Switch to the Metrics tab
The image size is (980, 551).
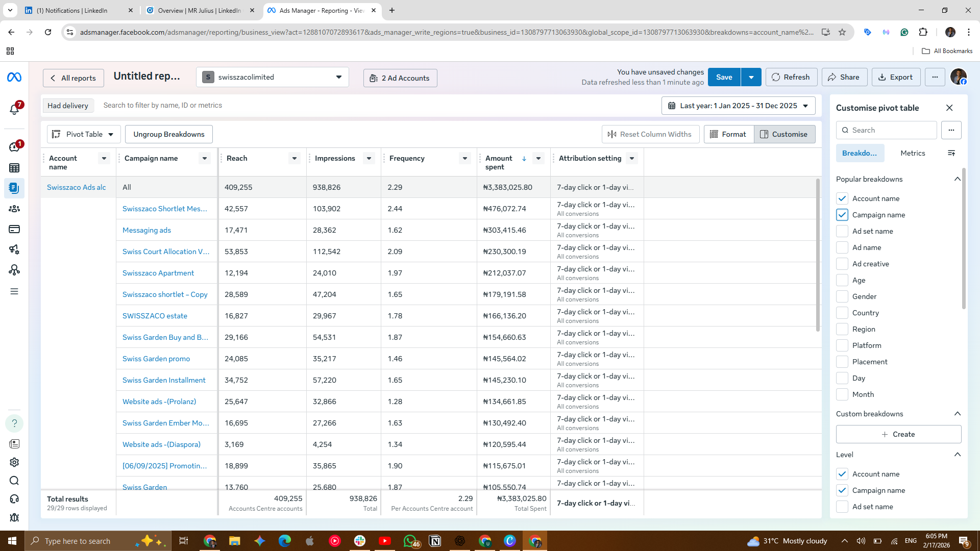(913, 153)
